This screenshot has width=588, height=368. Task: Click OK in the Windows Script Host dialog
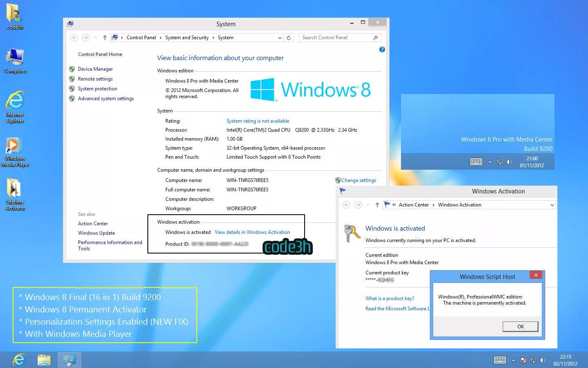pos(520,326)
